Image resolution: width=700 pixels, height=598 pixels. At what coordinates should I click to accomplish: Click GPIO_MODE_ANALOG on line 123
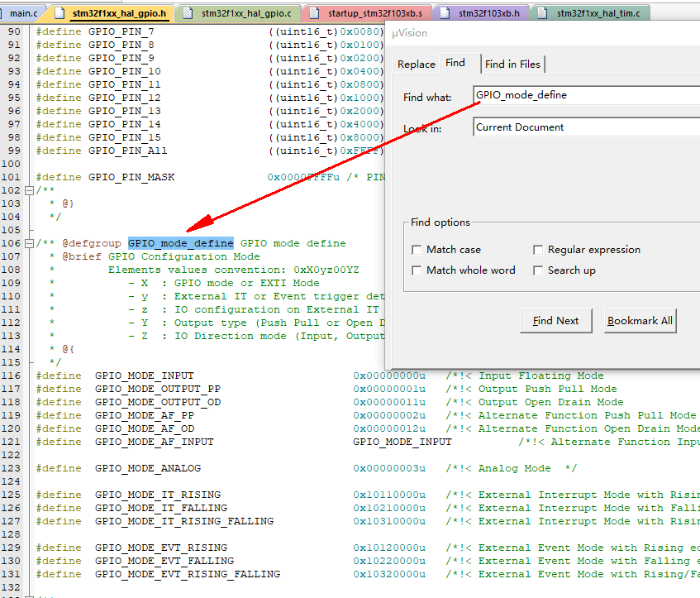(147, 468)
